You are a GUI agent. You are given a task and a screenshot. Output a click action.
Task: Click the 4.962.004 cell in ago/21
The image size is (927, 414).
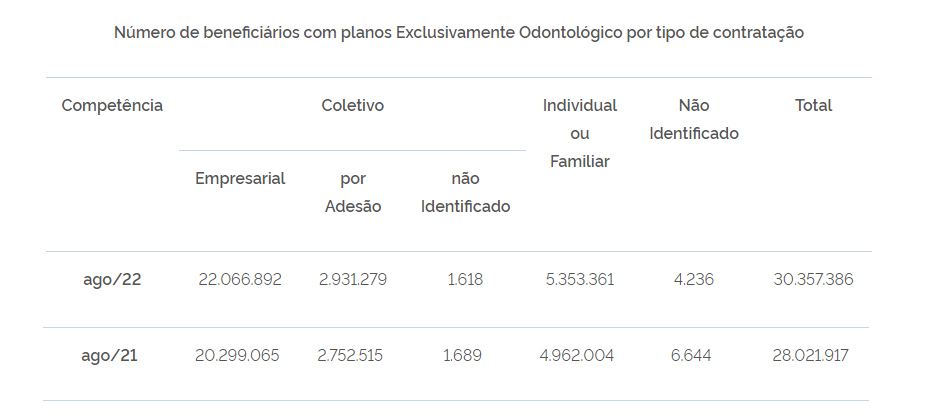click(x=577, y=355)
